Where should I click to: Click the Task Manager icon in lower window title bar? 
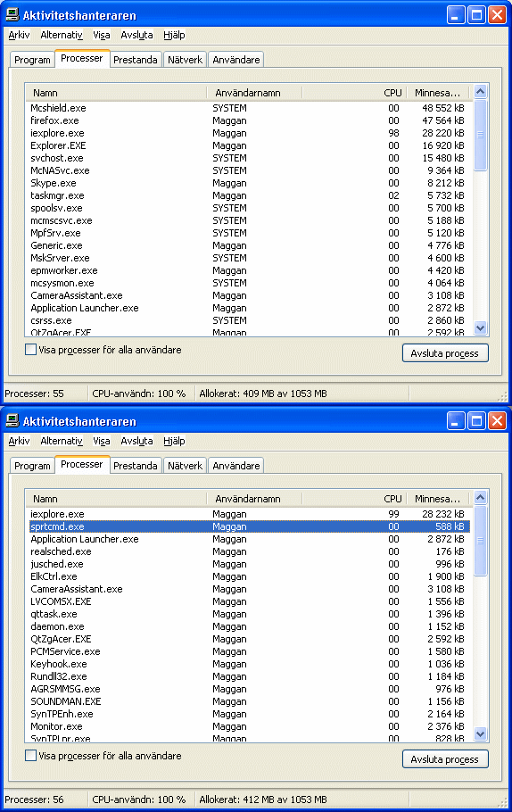coord(12,420)
